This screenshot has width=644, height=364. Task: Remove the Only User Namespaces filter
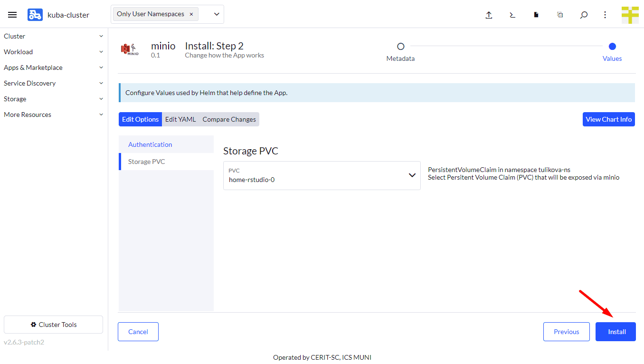(x=191, y=14)
